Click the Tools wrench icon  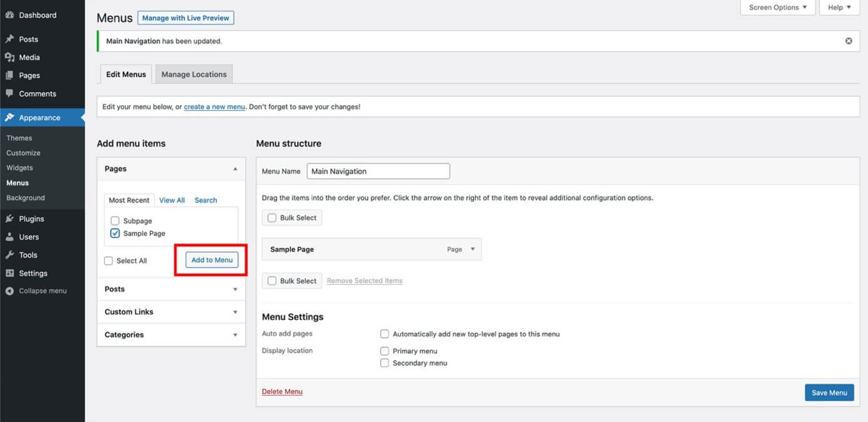pyautogui.click(x=9, y=255)
